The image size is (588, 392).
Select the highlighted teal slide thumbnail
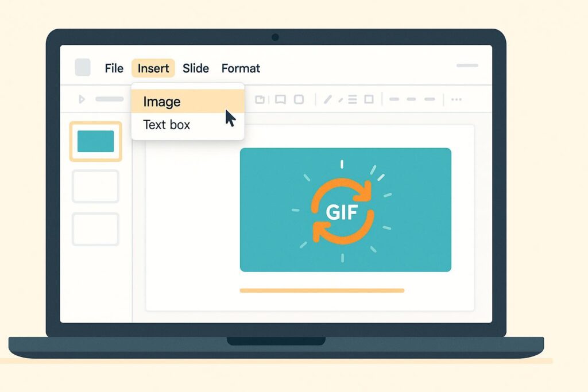[95, 141]
